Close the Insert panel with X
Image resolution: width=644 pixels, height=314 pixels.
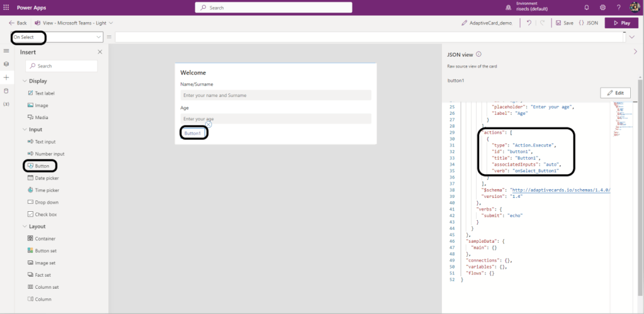pyautogui.click(x=99, y=52)
